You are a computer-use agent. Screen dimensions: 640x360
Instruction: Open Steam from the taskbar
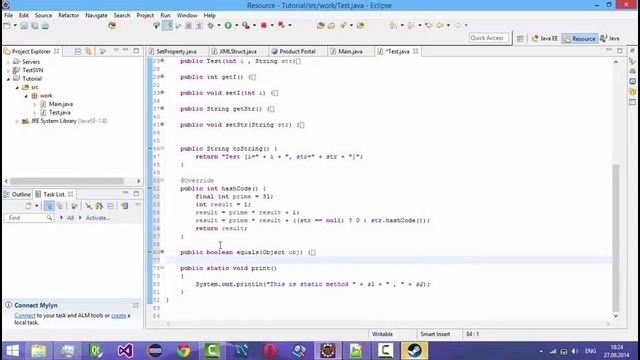pos(415,351)
